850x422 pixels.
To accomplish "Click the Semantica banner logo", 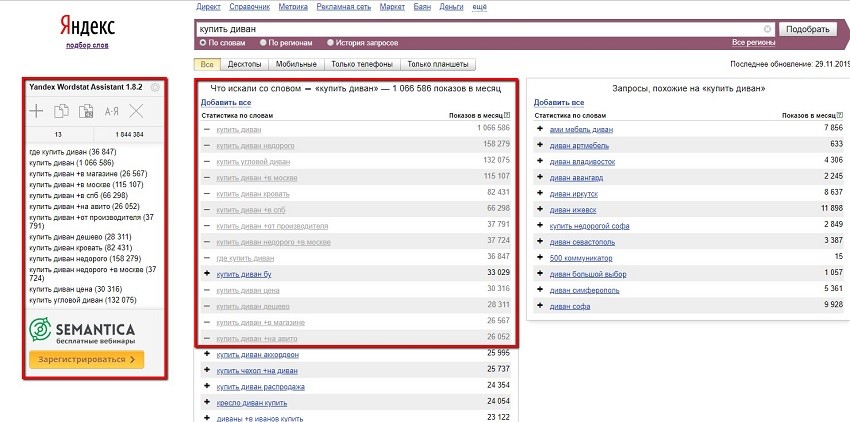I will [x=82, y=330].
